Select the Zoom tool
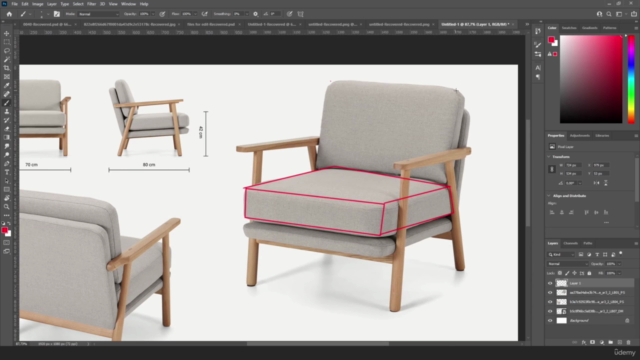This screenshot has width=640, height=360. [7, 207]
